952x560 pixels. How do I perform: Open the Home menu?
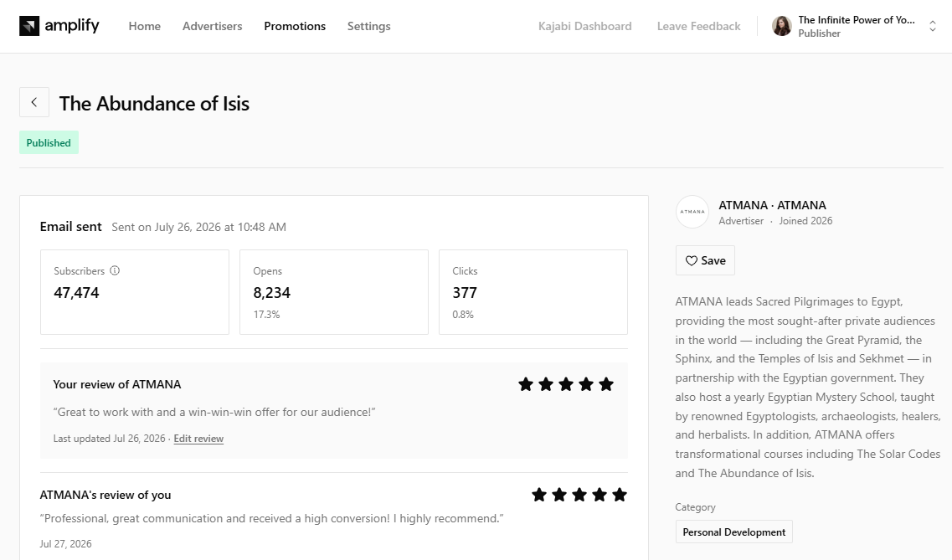coord(145,26)
